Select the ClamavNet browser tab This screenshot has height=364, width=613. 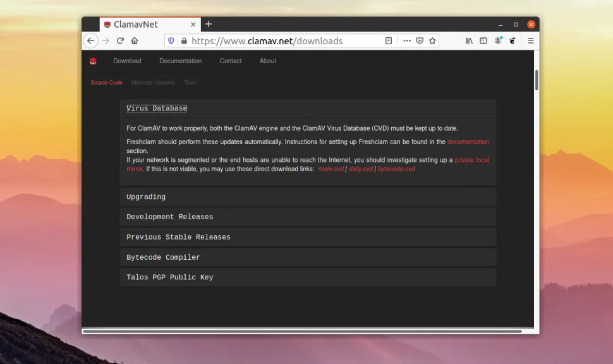point(150,24)
